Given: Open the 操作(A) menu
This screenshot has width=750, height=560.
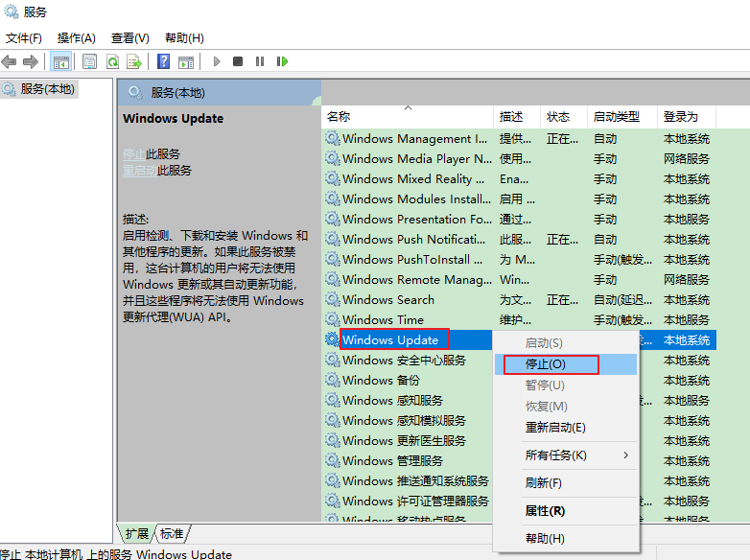Looking at the screenshot, I should [x=77, y=38].
